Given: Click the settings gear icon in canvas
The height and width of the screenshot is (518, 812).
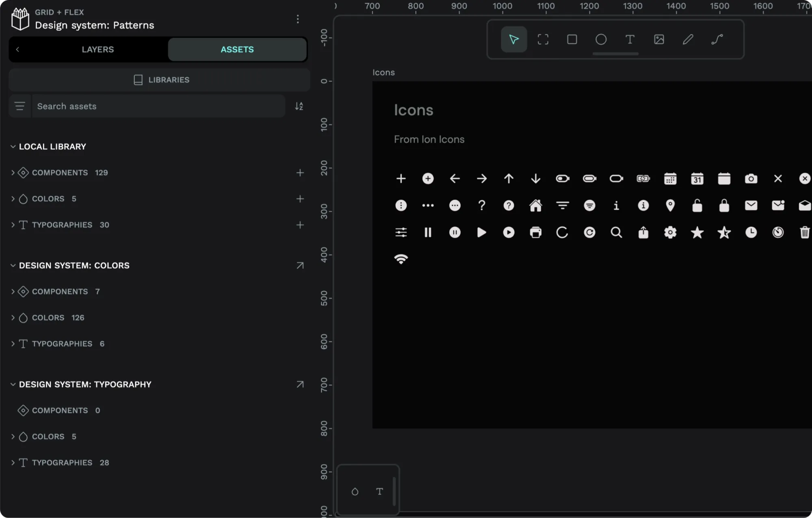Looking at the screenshot, I should point(670,232).
